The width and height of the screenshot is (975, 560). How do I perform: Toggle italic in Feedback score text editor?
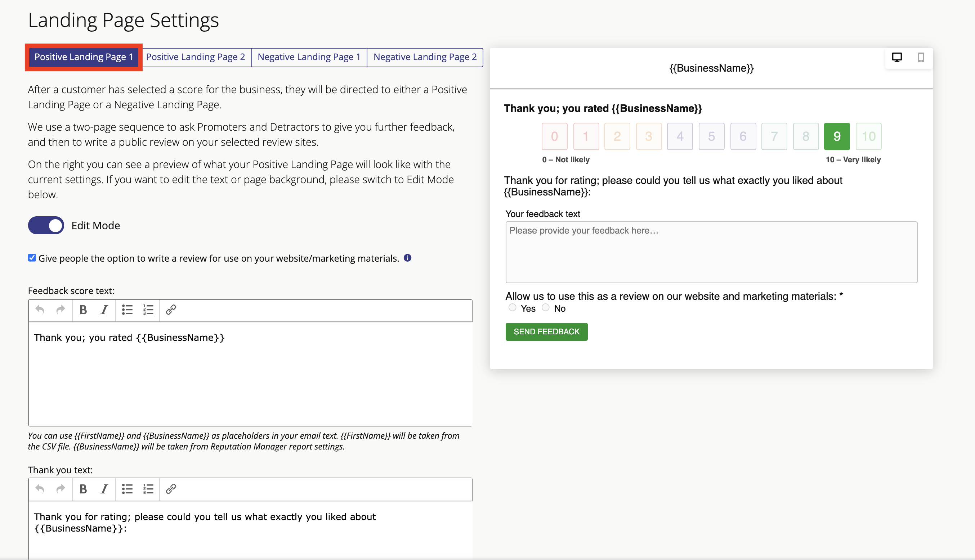coord(104,310)
